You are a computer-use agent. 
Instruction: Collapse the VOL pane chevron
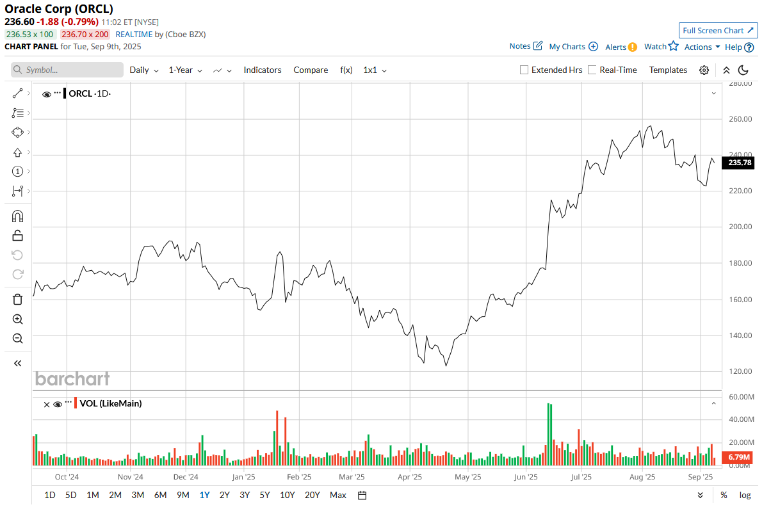click(x=714, y=403)
